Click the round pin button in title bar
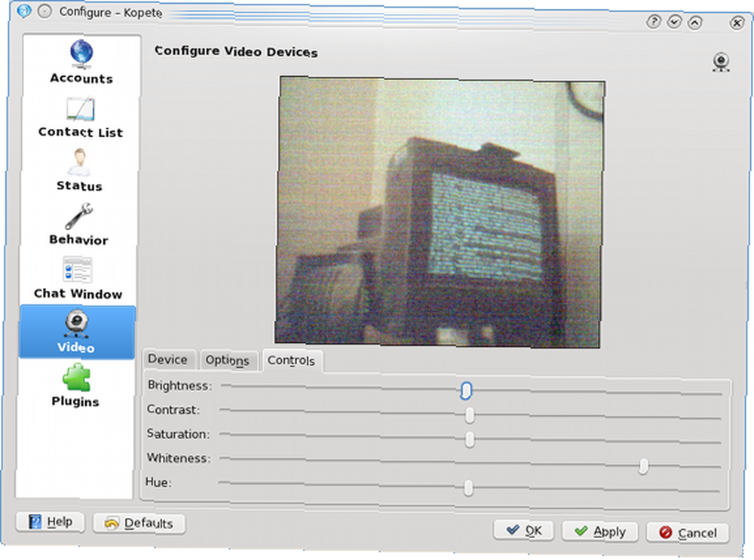 (44, 11)
